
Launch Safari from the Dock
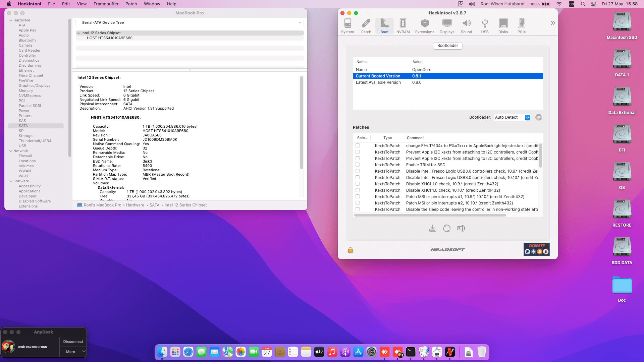coord(189,352)
